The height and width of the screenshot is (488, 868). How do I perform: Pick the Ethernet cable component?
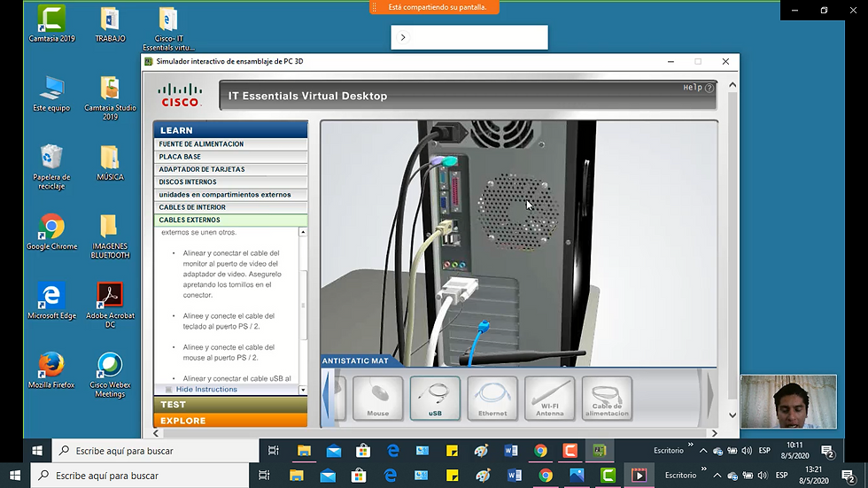pos(492,398)
